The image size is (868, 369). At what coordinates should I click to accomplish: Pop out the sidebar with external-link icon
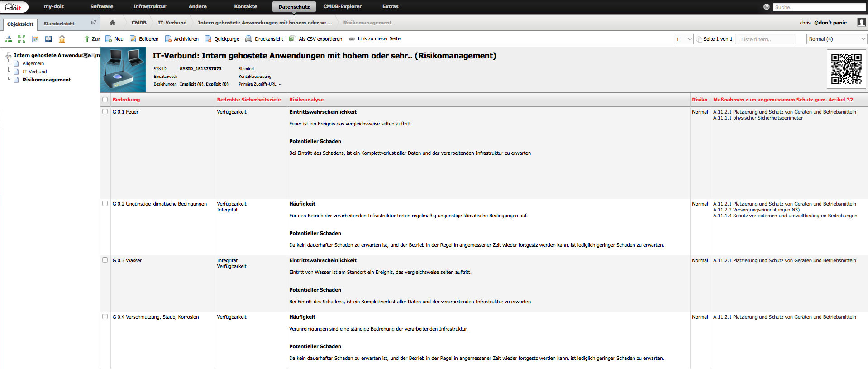coord(94,22)
